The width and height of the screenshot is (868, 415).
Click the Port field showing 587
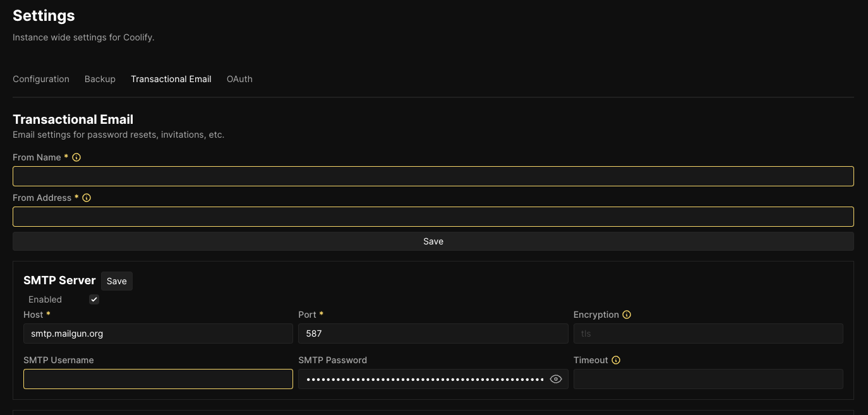point(433,334)
